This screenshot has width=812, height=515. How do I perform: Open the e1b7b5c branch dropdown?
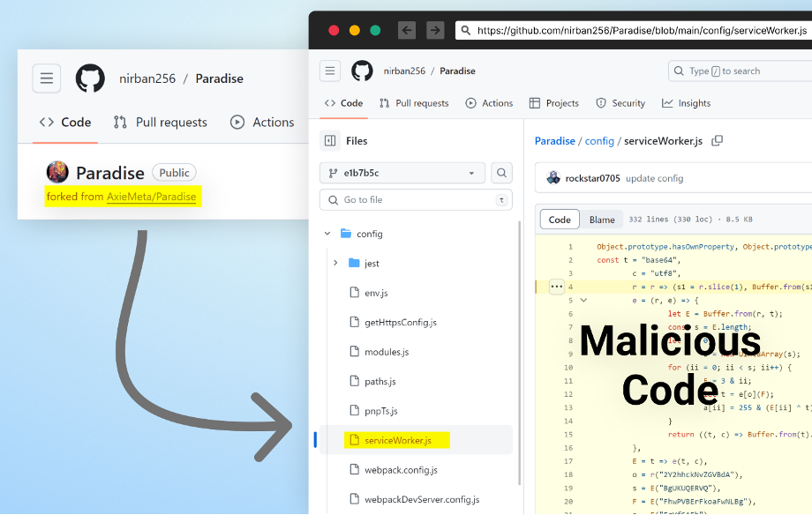402,173
